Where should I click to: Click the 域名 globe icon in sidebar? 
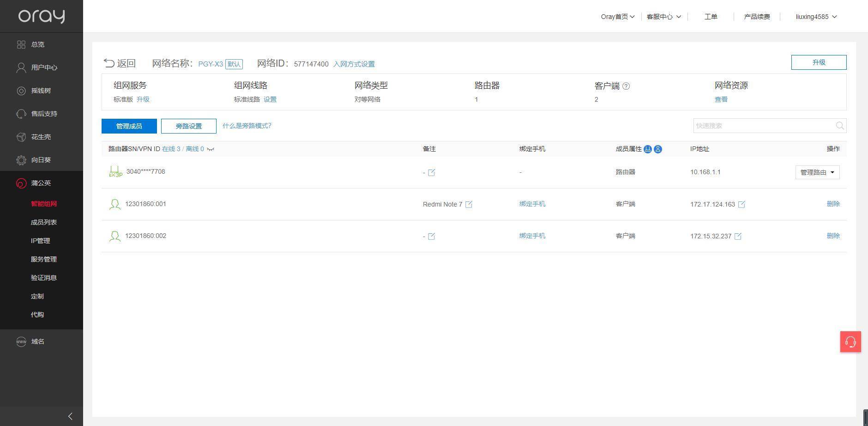[21, 341]
